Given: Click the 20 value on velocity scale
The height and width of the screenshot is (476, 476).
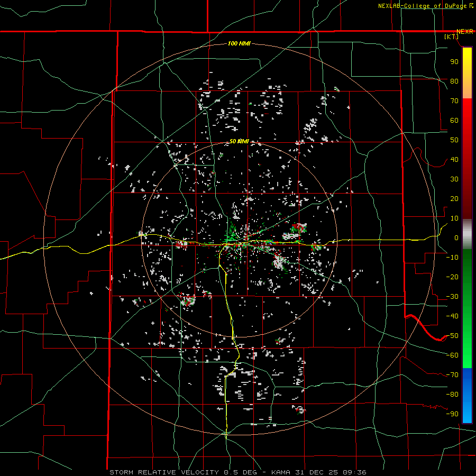Looking at the screenshot, I should 454,199.
